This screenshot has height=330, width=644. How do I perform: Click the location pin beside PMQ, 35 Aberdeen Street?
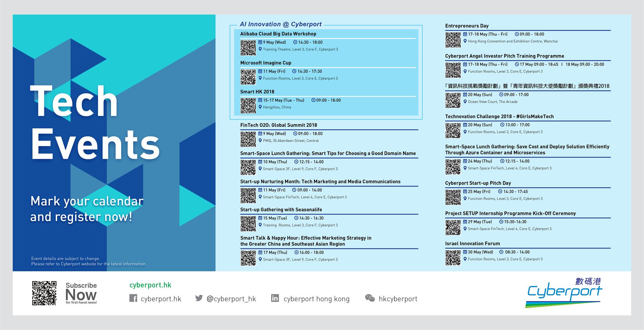[260, 141]
